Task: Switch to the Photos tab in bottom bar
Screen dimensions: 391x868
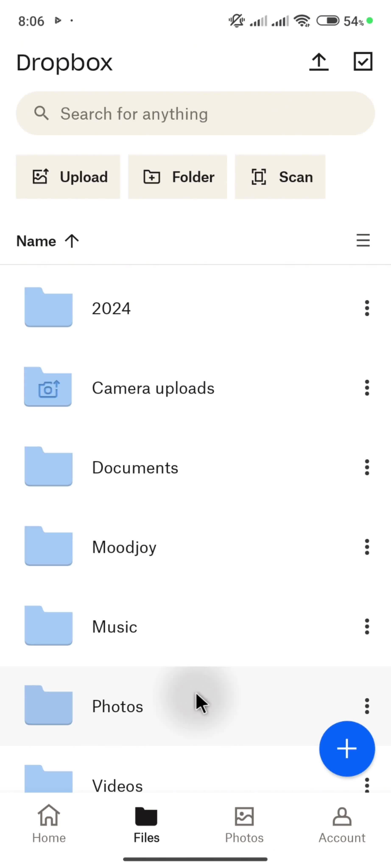Action: (x=244, y=824)
